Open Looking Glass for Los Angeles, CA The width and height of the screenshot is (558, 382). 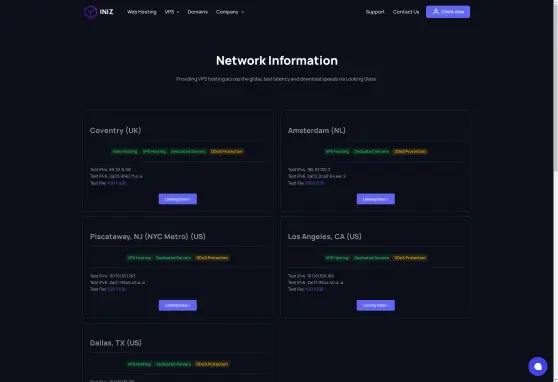pyautogui.click(x=375, y=305)
